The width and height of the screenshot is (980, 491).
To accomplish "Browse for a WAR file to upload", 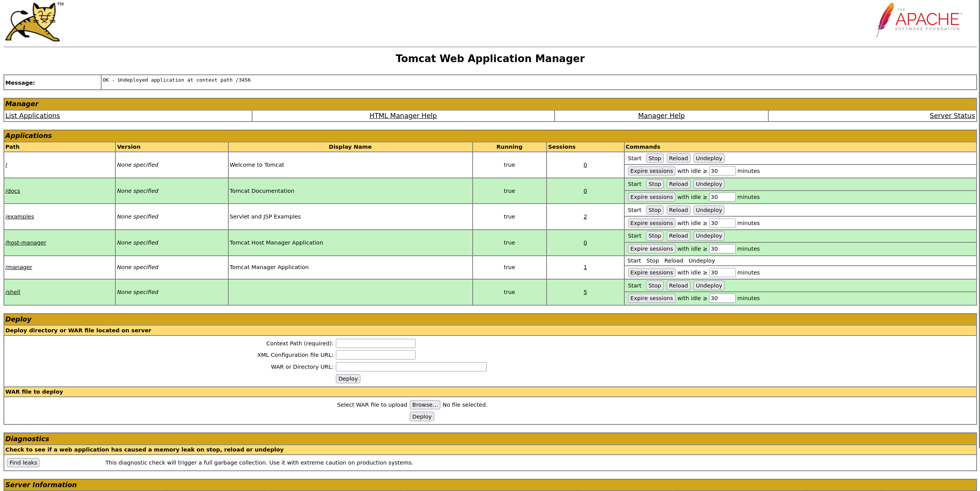I will tap(425, 405).
